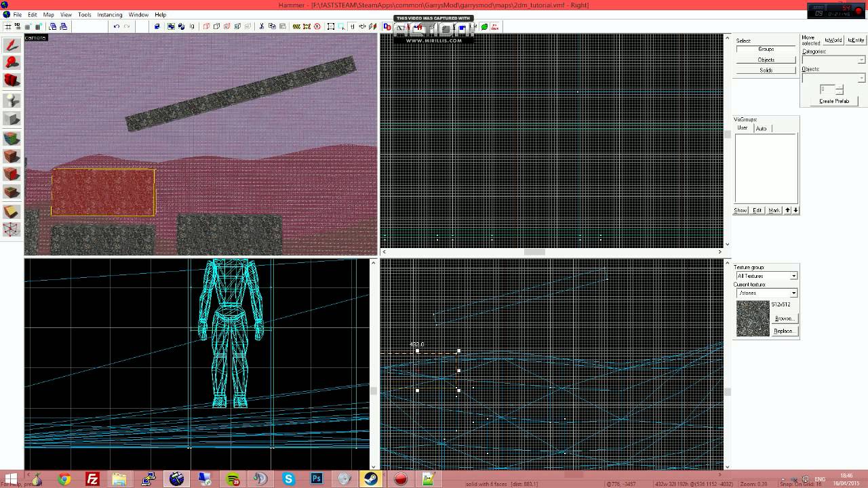Image resolution: width=868 pixels, height=488 pixels.
Task: Select the Block tool
Action: [12, 119]
